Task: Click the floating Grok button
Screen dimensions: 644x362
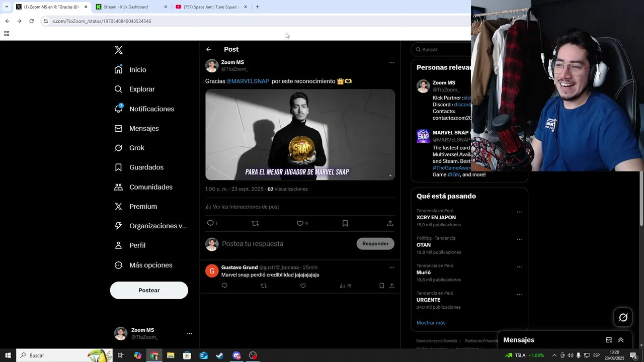Action: click(623, 317)
